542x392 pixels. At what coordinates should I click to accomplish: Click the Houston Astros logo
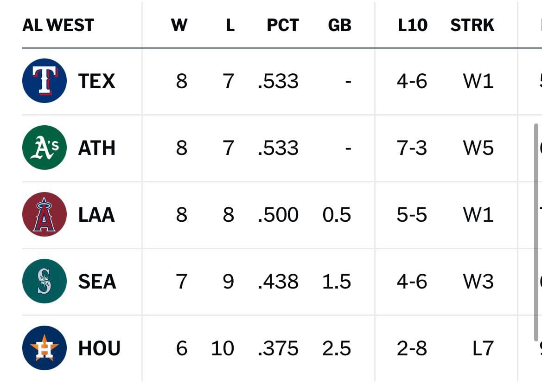pyautogui.click(x=44, y=348)
